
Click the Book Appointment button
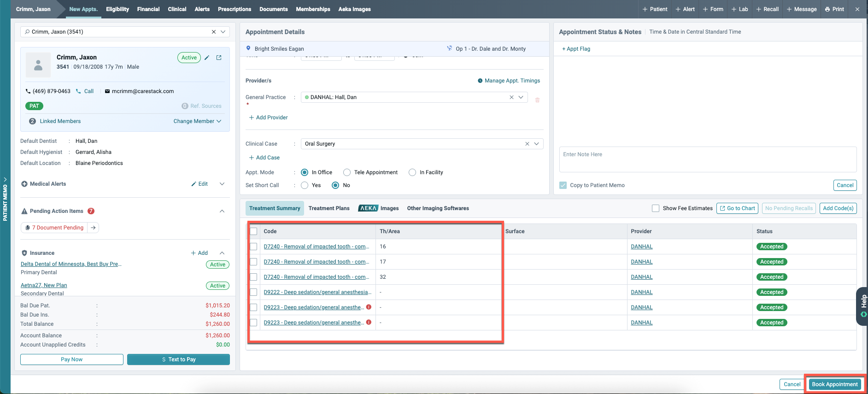point(835,384)
